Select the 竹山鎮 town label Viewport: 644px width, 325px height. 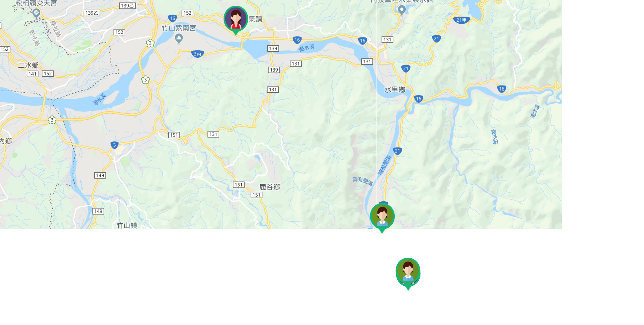[127, 225]
